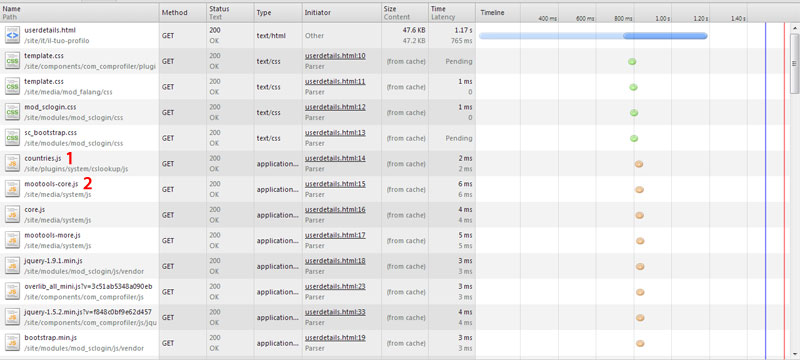The width and height of the screenshot is (800, 360).
Task: Click CSS icon of template.css in mod_falang path
Action: pos(12,87)
